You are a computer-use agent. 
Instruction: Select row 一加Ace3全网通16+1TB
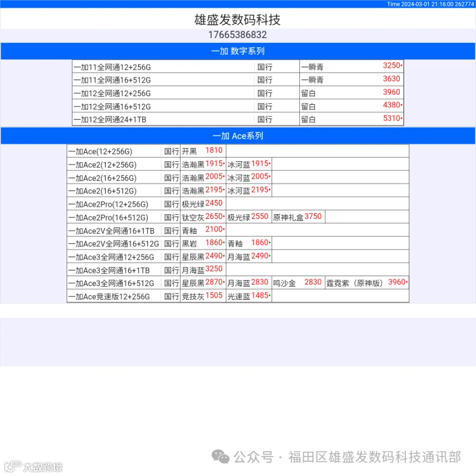tap(237, 270)
